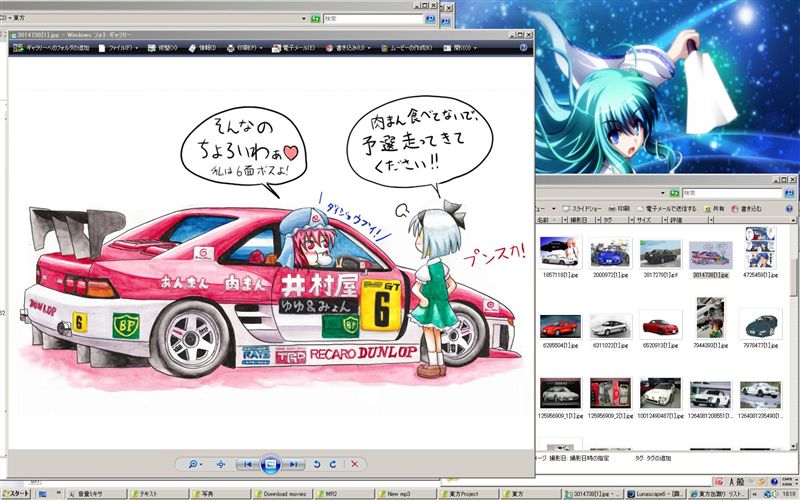Delete the photo with the red X
The image size is (800, 500).
pyautogui.click(x=355, y=464)
